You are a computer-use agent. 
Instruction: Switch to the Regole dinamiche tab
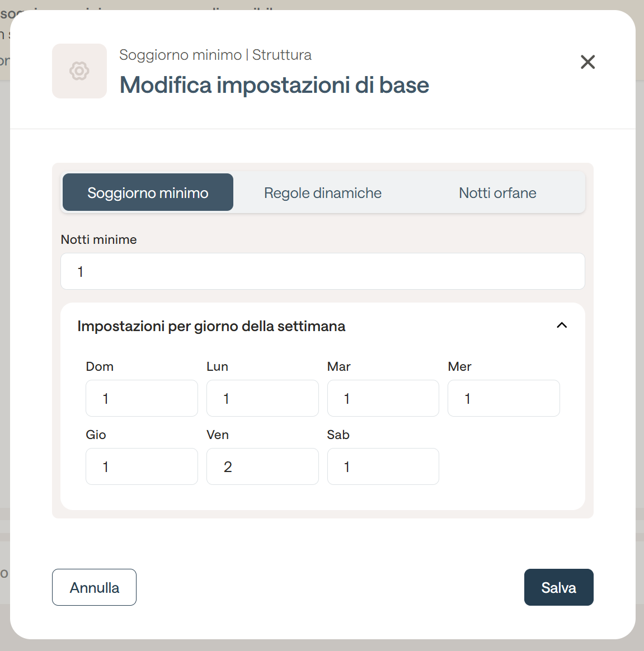[323, 192]
